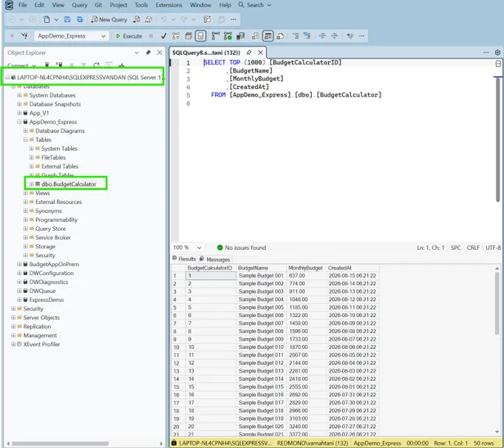Click the Comment Out Selected Lines icon

pos(296,35)
